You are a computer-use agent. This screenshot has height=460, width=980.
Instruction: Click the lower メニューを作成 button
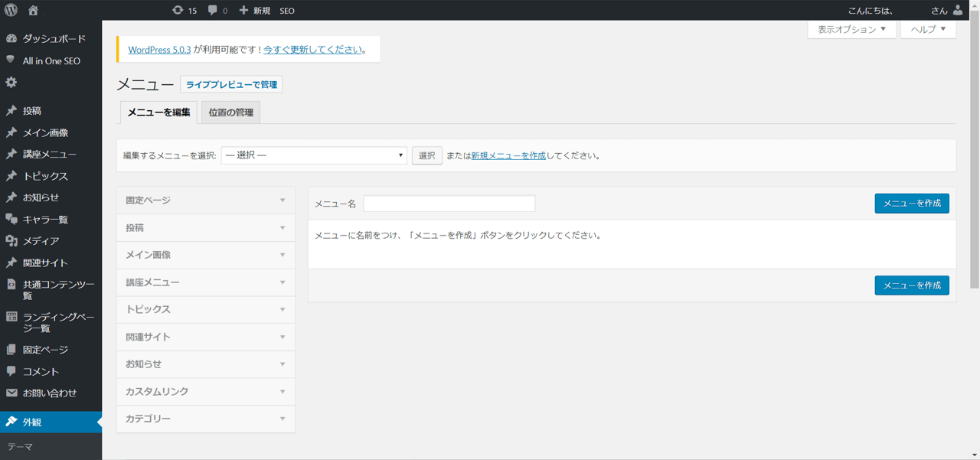pyautogui.click(x=912, y=285)
